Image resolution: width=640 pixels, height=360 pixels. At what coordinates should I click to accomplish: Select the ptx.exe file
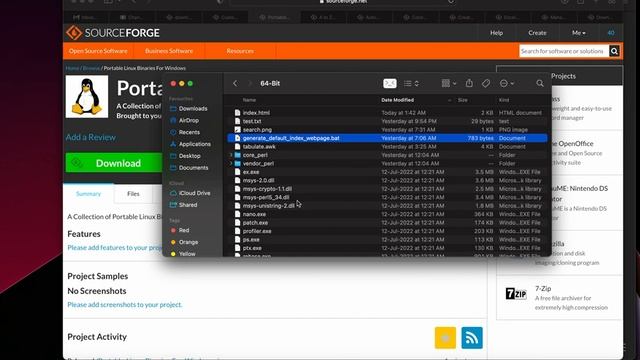coord(387,248)
